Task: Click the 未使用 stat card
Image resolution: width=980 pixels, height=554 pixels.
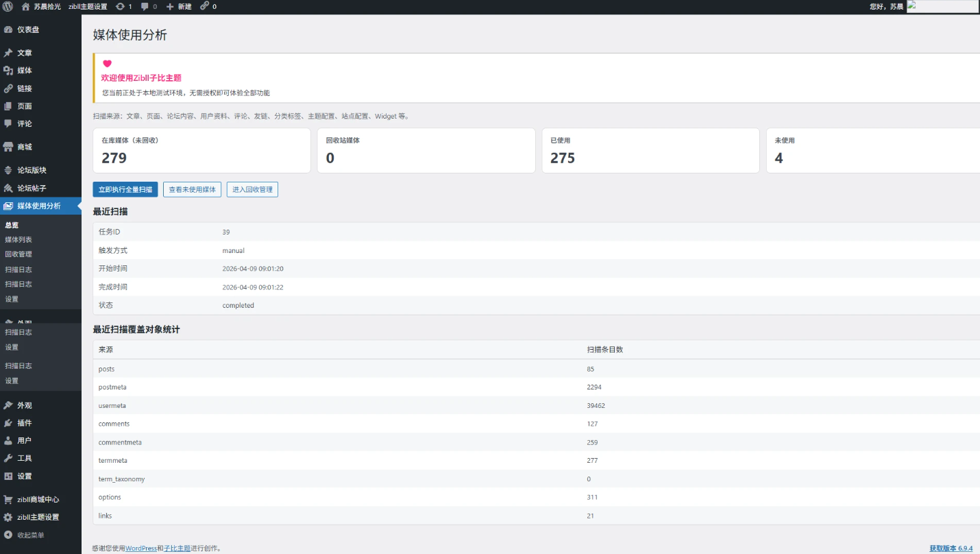Action: pos(870,150)
